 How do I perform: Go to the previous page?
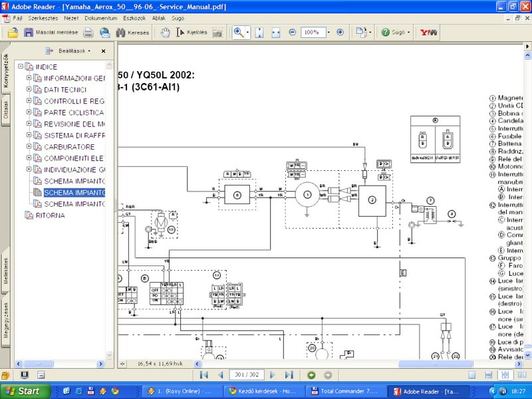click(221, 375)
